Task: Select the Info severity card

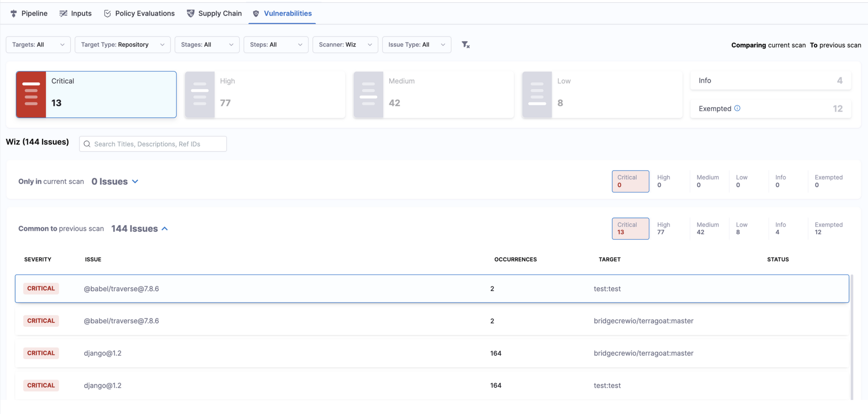Action: [x=770, y=80]
